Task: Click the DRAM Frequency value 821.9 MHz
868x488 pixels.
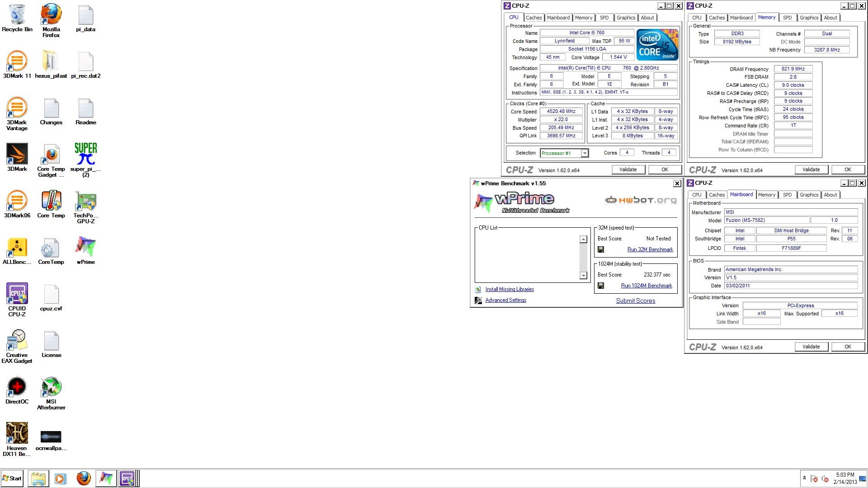Action: pos(793,69)
